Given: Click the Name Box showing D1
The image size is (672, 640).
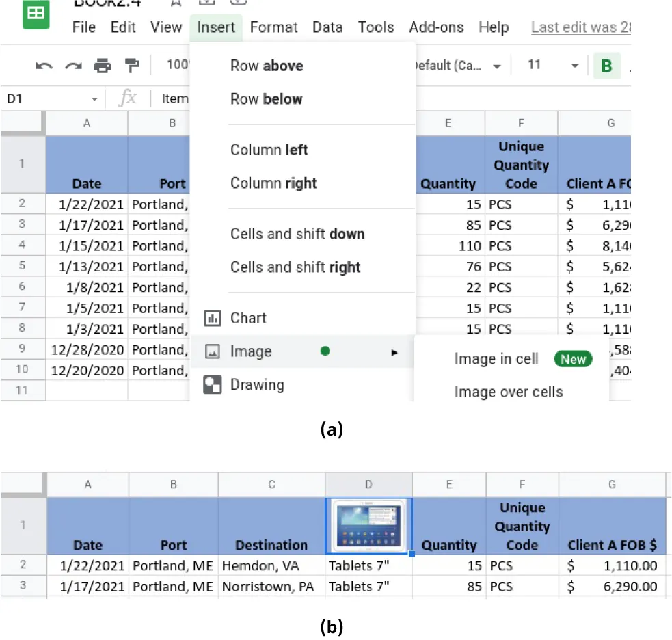Looking at the screenshot, I should pos(41,98).
